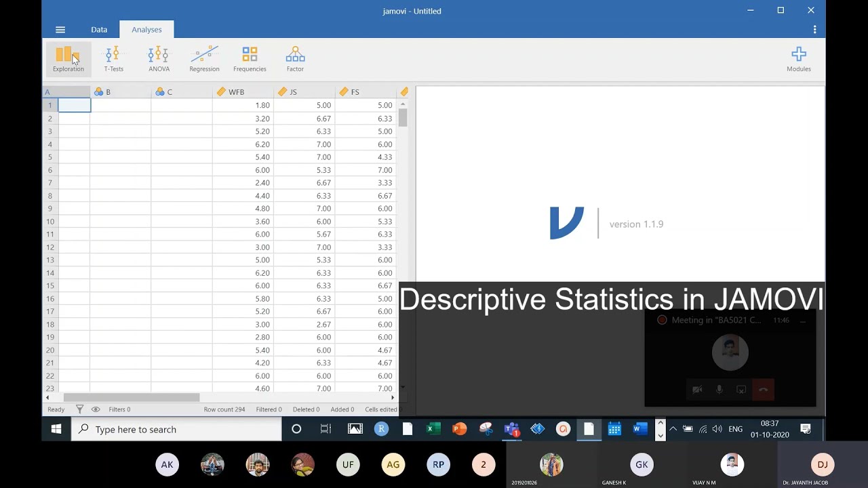This screenshot has width=868, height=488.
Task: Select the FS column header
Action: [366, 92]
